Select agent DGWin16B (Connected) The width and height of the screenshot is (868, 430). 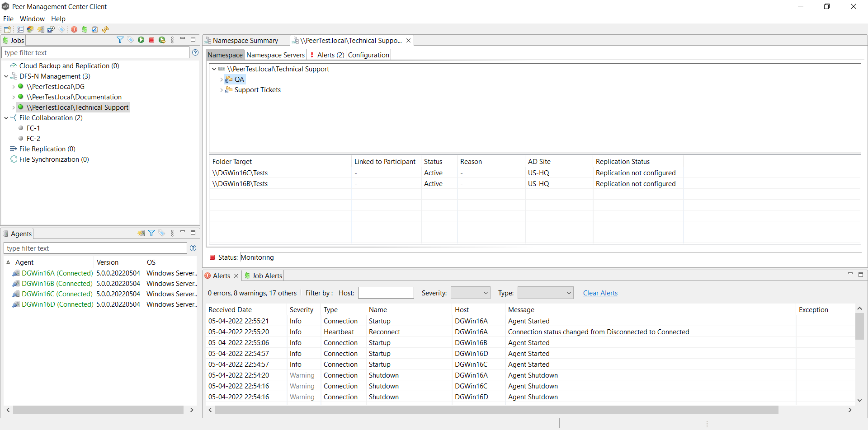[x=57, y=284]
